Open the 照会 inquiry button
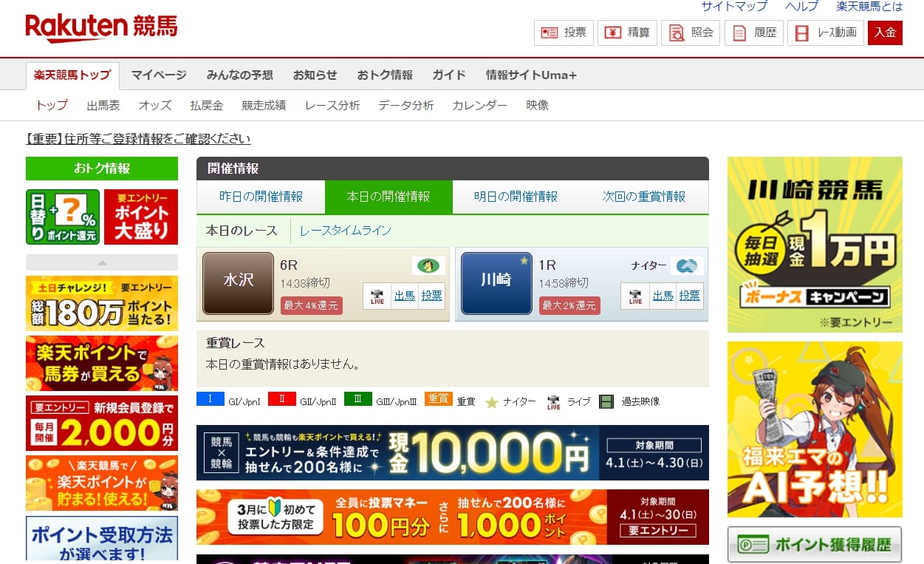 click(691, 33)
